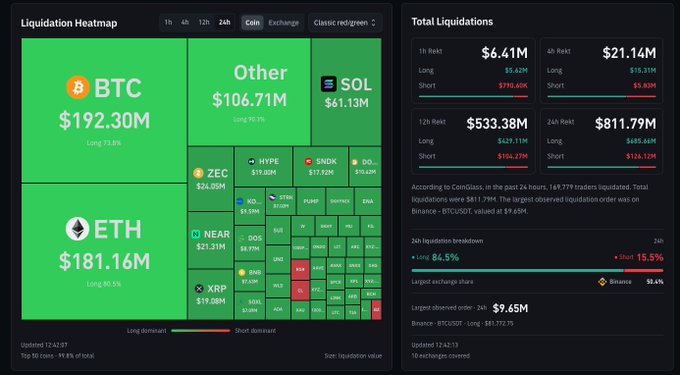Open the red CL heatmap tile
Image resolution: width=680 pixels, height=375 pixels.
pos(300,290)
